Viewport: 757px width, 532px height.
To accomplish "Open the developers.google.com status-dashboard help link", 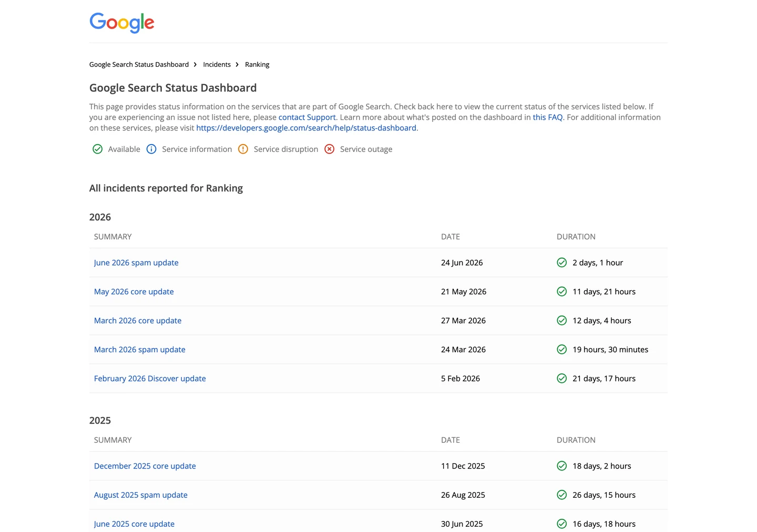I will (x=306, y=128).
